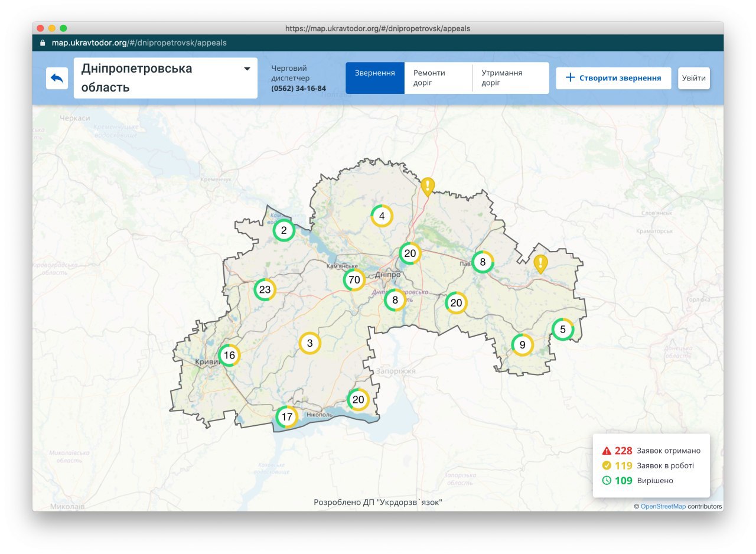Click the 8 cluster near Павлоград

pyautogui.click(x=483, y=262)
